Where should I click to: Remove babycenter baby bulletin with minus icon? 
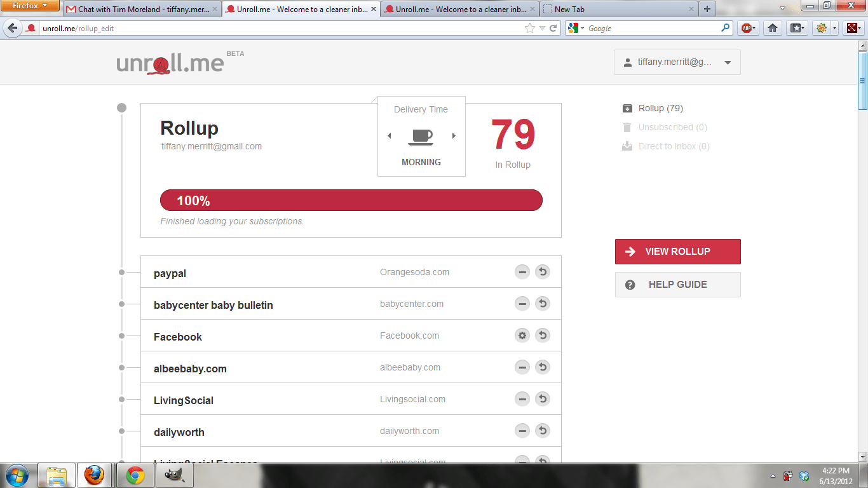[x=522, y=304]
